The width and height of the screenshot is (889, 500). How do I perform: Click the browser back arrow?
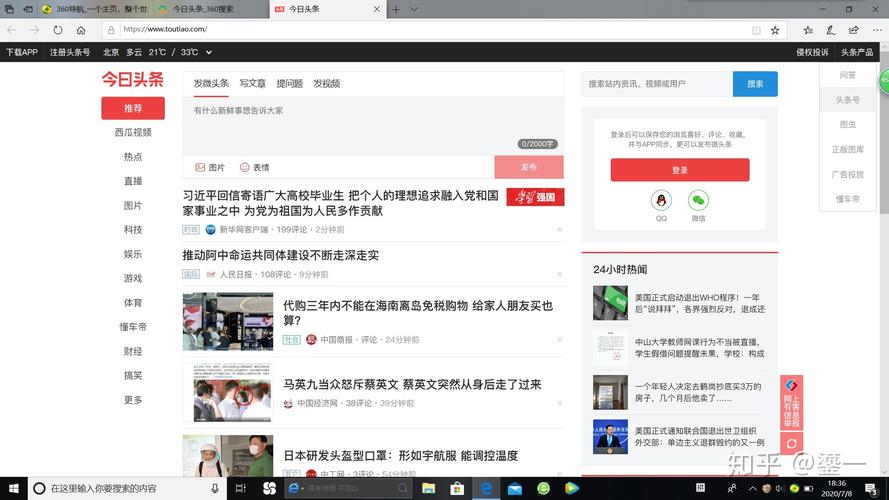pyautogui.click(x=11, y=29)
